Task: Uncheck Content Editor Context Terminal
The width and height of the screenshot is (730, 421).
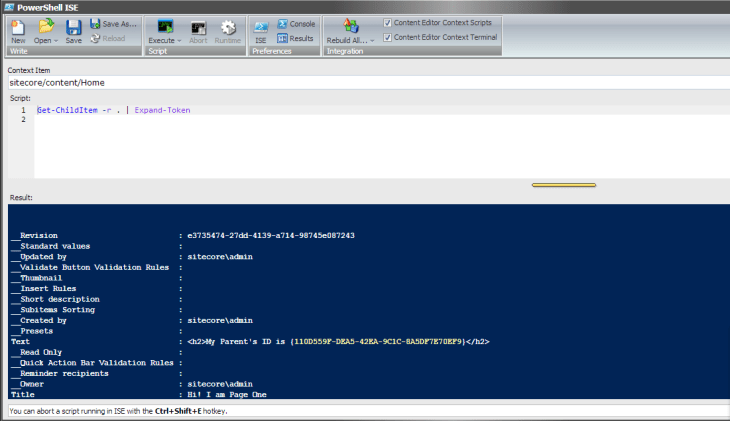Action: [x=388, y=37]
